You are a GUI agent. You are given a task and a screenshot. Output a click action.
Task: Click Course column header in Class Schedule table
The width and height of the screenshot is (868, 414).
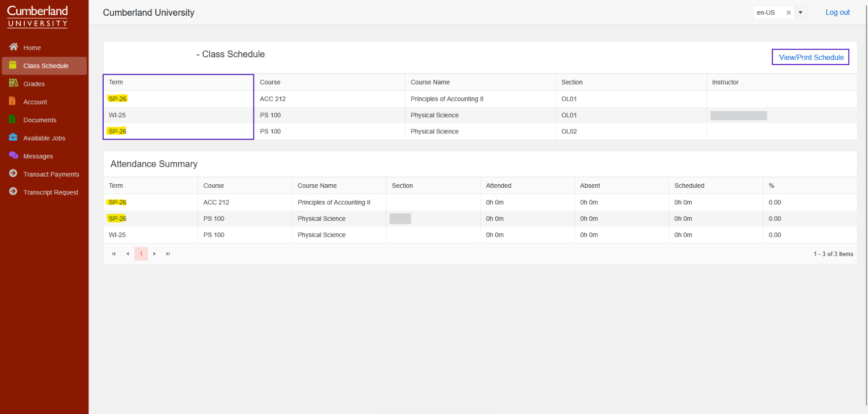[270, 82]
